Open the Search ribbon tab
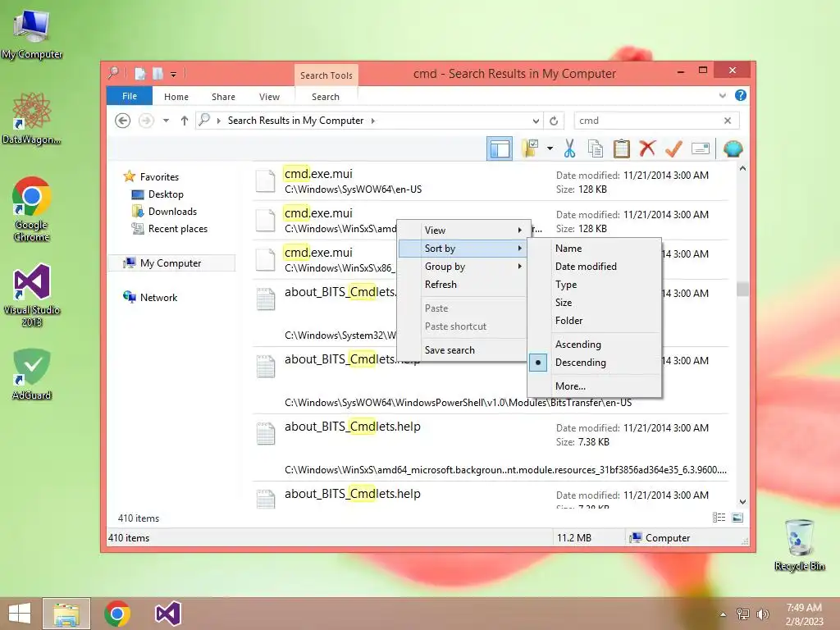This screenshot has height=630, width=840. tap(326, 97)
